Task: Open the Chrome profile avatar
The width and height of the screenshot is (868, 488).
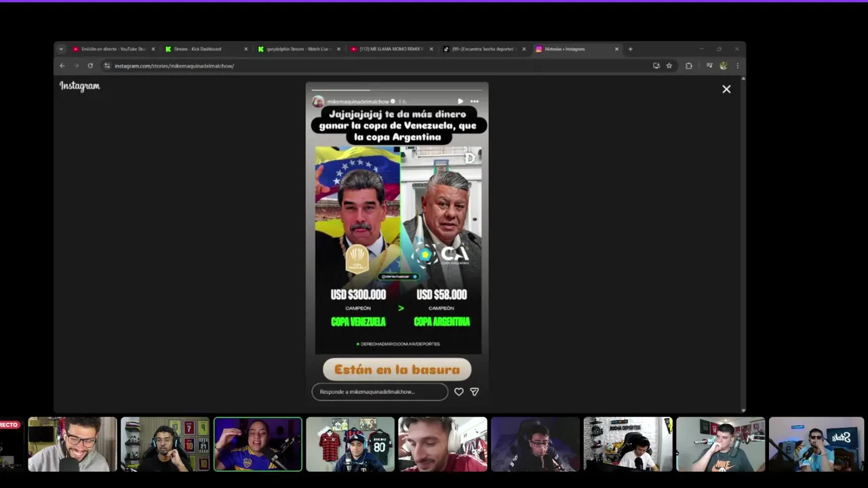Action: (724, 66)
